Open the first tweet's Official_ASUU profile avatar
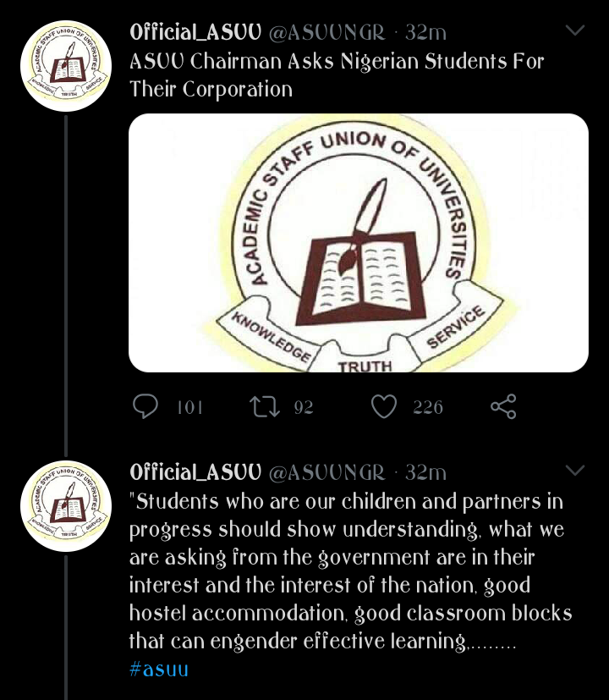This screenshot has width=609, height=700. pyautogui.click(x=66, y=66)
